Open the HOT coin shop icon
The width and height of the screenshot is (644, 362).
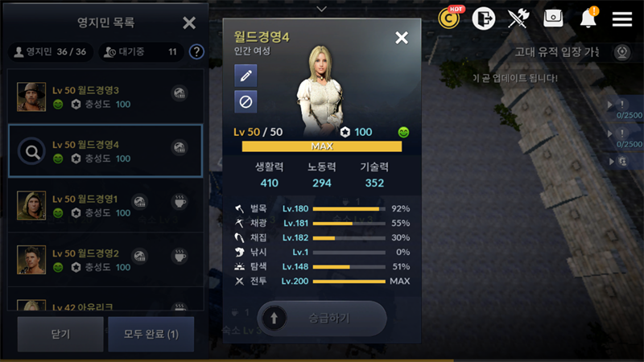click(449, 18)
